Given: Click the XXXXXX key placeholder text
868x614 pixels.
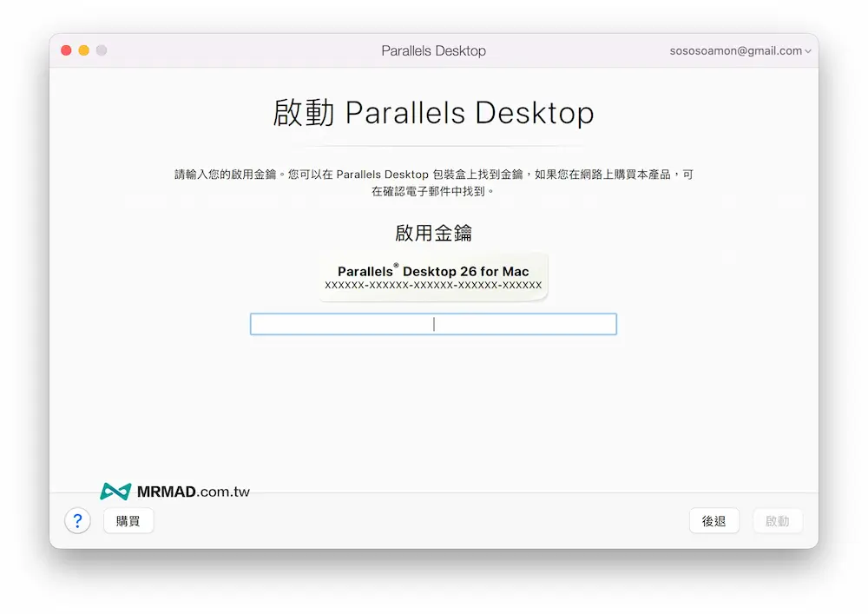Looking at the screenshot, I should click(x=433, y=285).
